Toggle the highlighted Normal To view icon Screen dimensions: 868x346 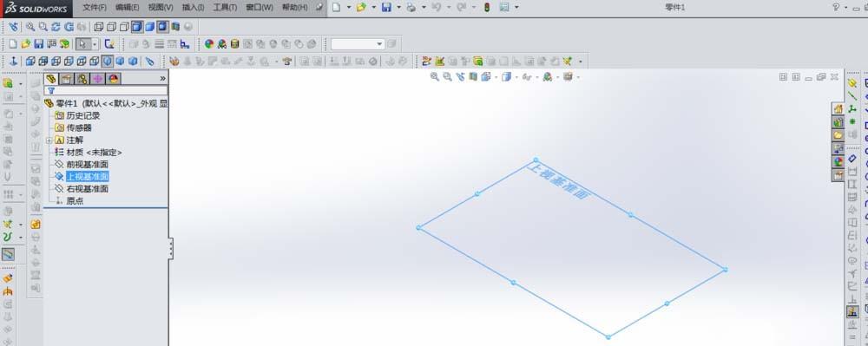tap(107, 61)
